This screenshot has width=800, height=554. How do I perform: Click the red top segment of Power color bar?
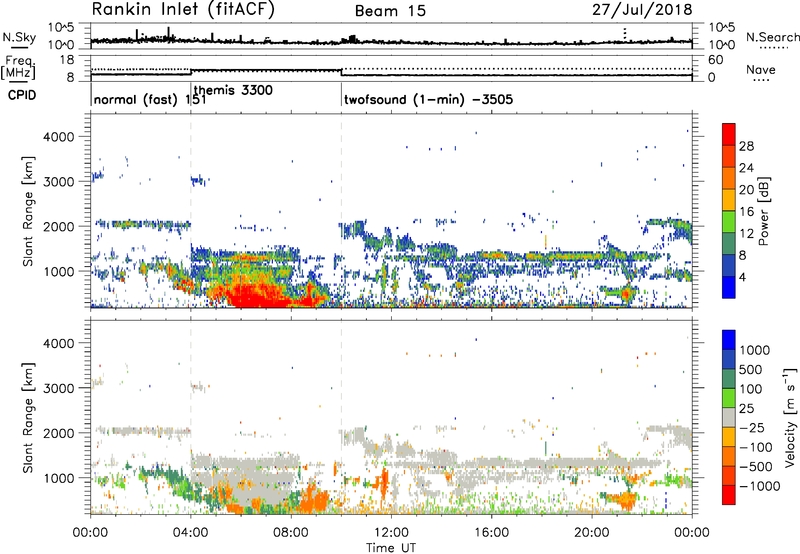tap(729, 134)
